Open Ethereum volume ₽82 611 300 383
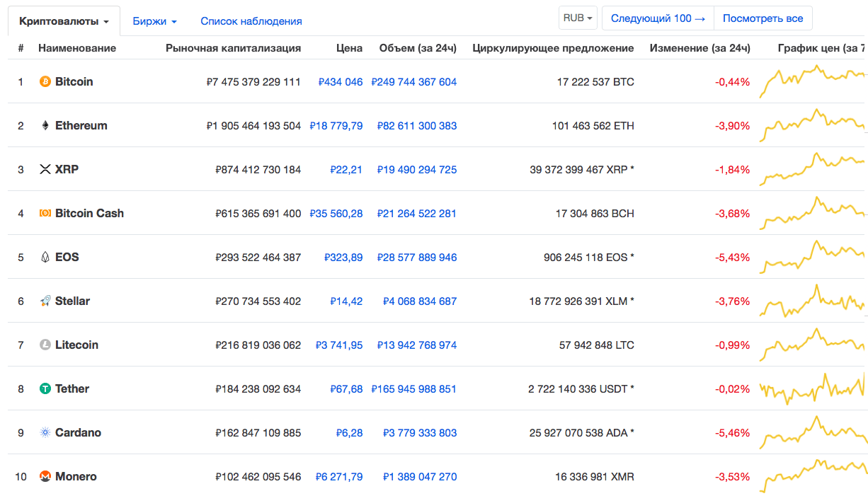Viewport: 868px width, 496px height. click(x=417, y=126)
